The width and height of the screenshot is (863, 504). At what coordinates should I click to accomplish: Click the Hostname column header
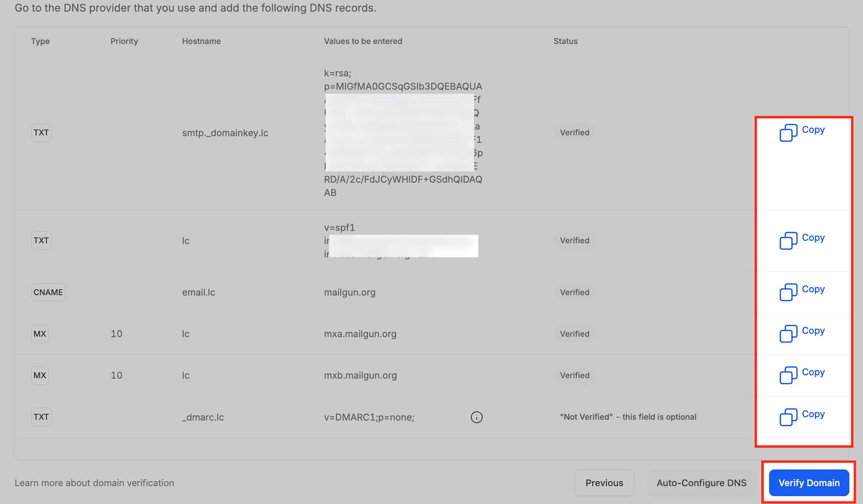point(201,41)
